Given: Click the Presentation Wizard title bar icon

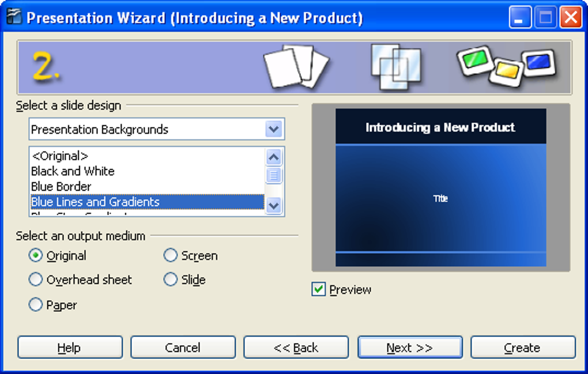Looking at the screenshot, I should (x=14, y=17).
